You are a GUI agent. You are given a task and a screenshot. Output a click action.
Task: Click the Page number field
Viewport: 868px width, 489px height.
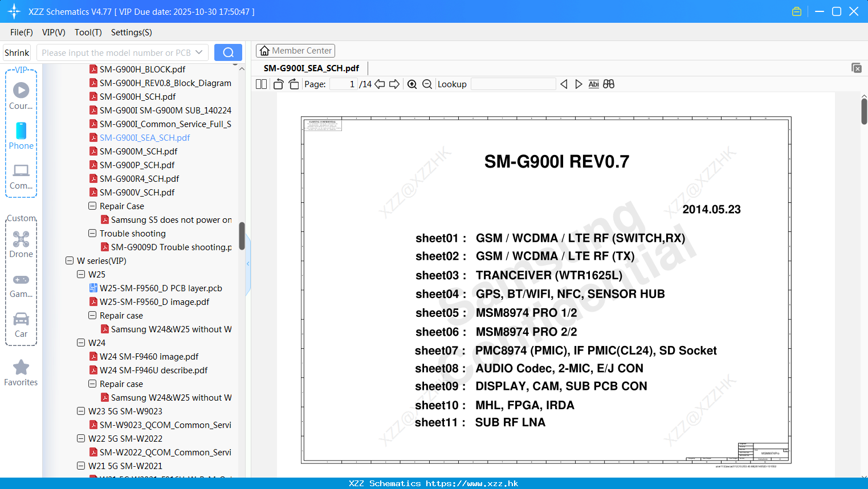point(344,84)
